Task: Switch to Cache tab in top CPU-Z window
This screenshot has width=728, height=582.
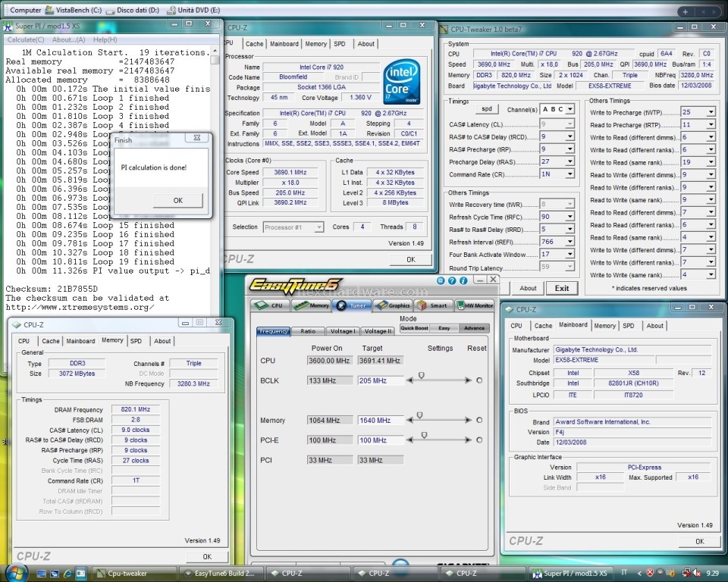Action: click(254, 44)
